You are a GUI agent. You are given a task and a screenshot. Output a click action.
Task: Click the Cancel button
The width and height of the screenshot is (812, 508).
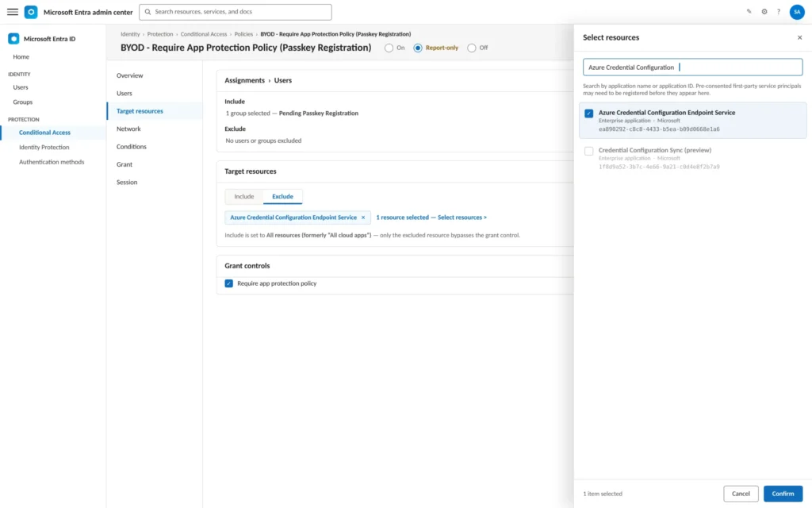[x=741, y=494]
